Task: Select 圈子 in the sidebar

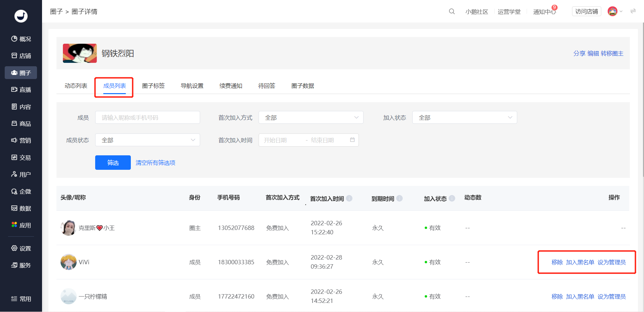Action: 21,73
